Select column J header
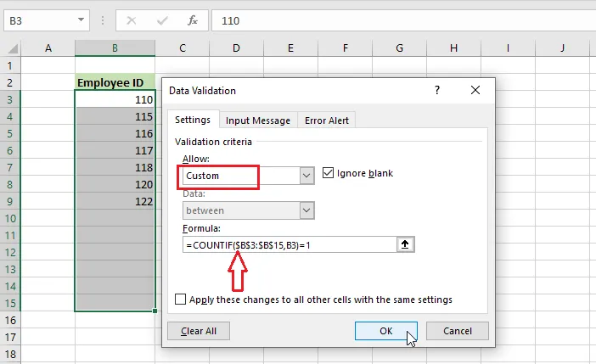Screen dimensions: 596x364 pos(562,48)
